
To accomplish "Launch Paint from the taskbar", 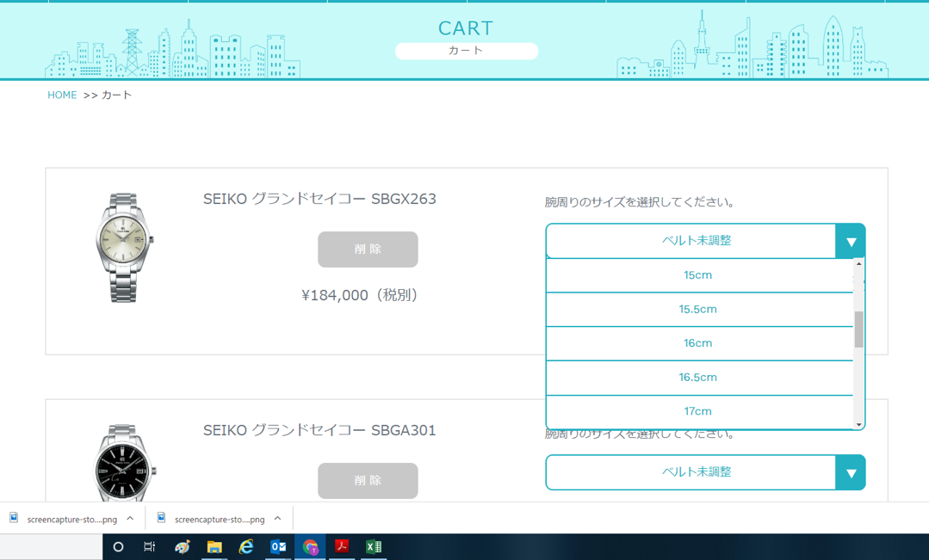I will [183, 547].
